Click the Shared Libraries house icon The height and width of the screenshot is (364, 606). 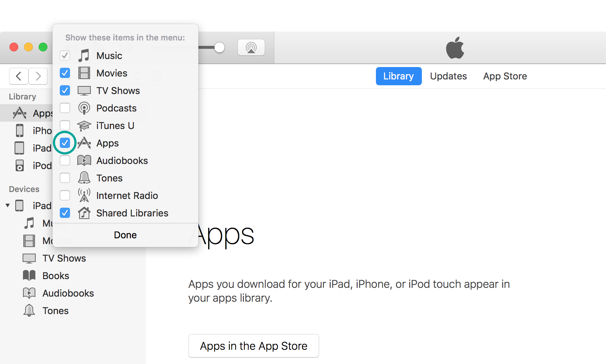pyautogui.click(x=84, y=213)
